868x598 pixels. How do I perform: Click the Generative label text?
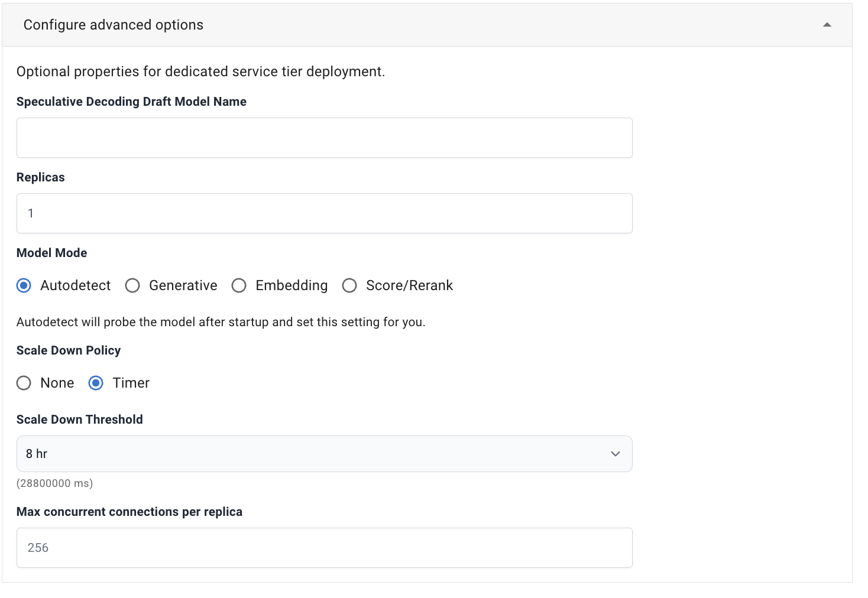click(x=183, y=286)
